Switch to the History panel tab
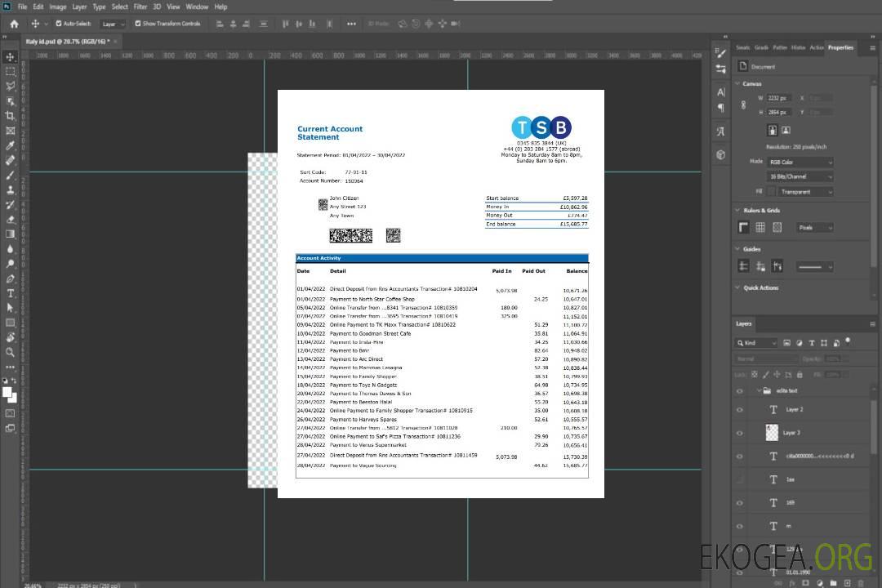Screen dimensions: 882x588 coord(798,48)
